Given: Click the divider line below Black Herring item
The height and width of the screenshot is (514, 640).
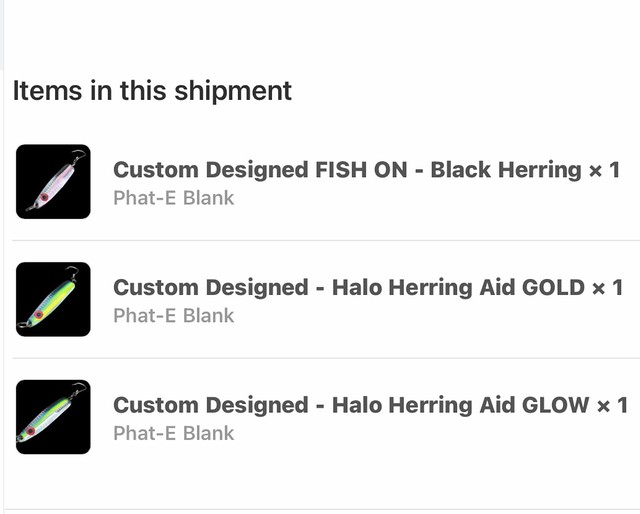Looking at the screenshot, I should [x=326, y=240].
